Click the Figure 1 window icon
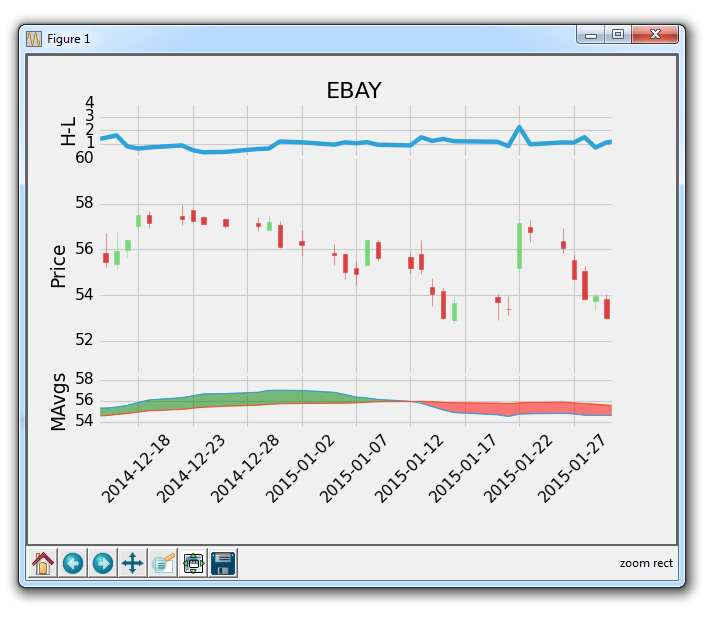Screen dimensions: 715x619 pos(34,38)
